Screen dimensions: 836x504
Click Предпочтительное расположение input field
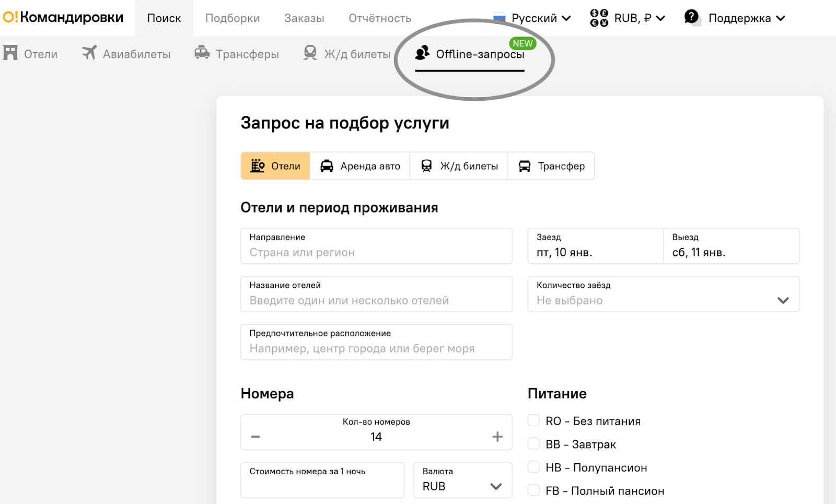376,342
